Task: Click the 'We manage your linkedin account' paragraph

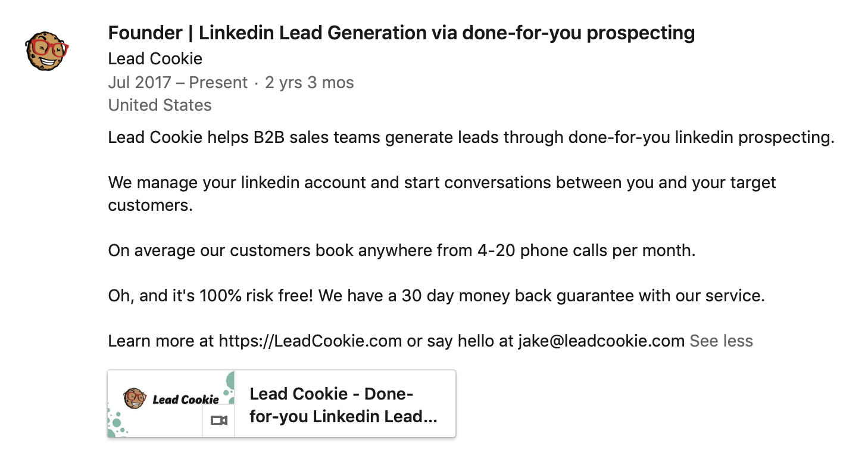Action: pyautogui.click(x=442, y=182)
